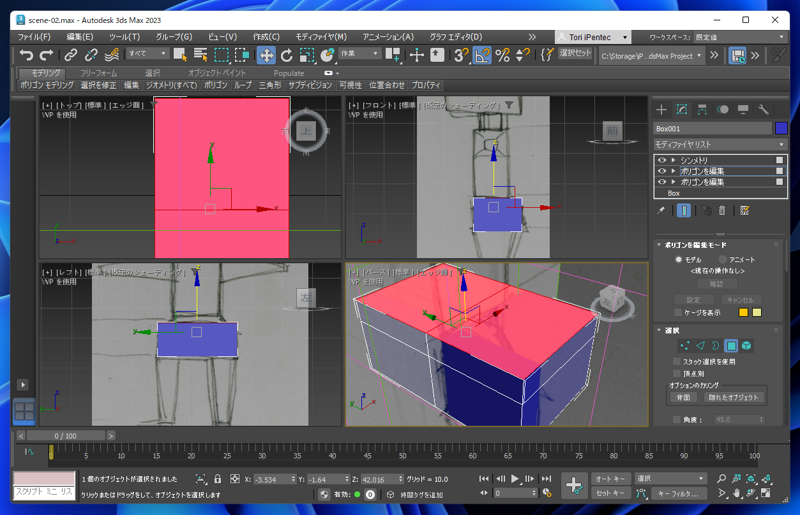Click the Select and Place tool icon

pos(327,55)
